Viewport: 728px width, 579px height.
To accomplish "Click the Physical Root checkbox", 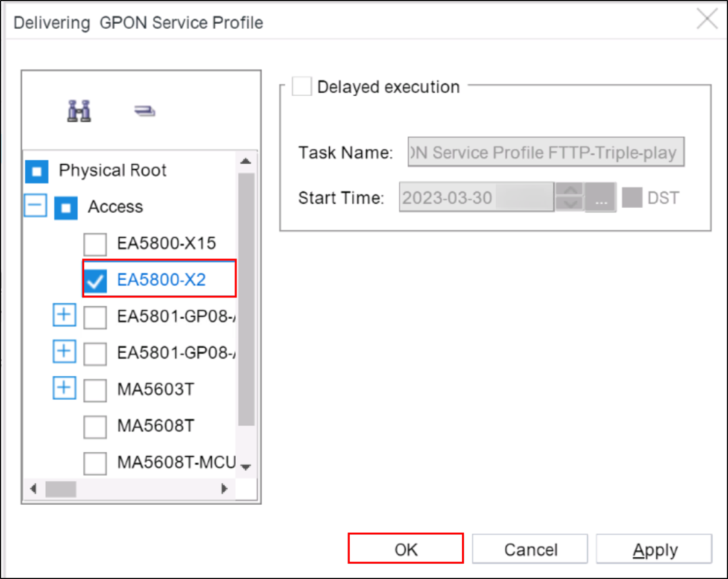I will (36, 171).
